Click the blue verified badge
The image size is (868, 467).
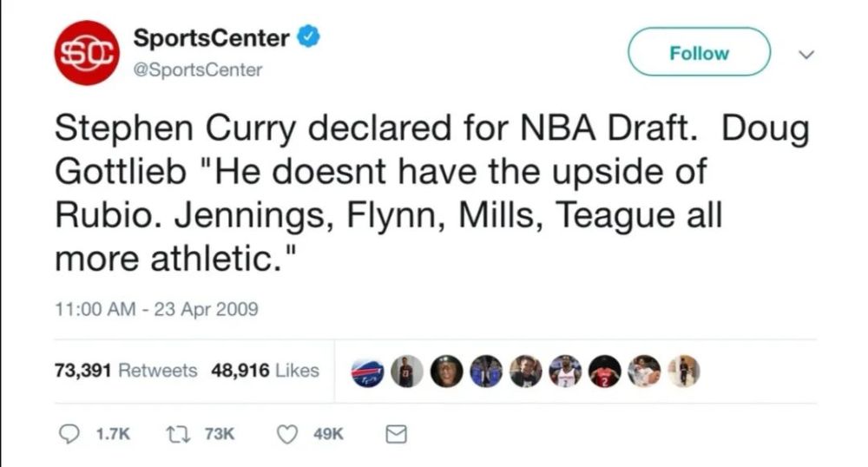coord(309,38)
